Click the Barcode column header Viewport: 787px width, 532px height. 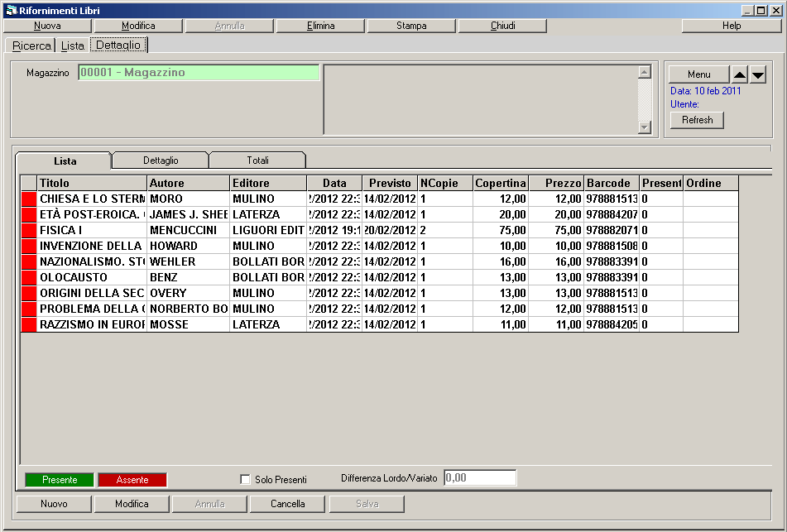pyautogui.click(x=612, y=183)
